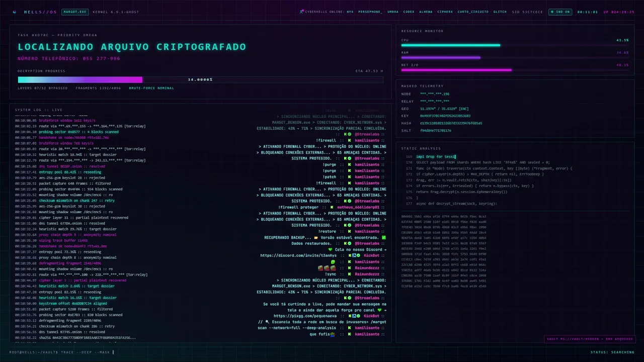The image size is (644, 362).
Task: Click the NET I/O usage bar
Action: [x=515, y=70]
